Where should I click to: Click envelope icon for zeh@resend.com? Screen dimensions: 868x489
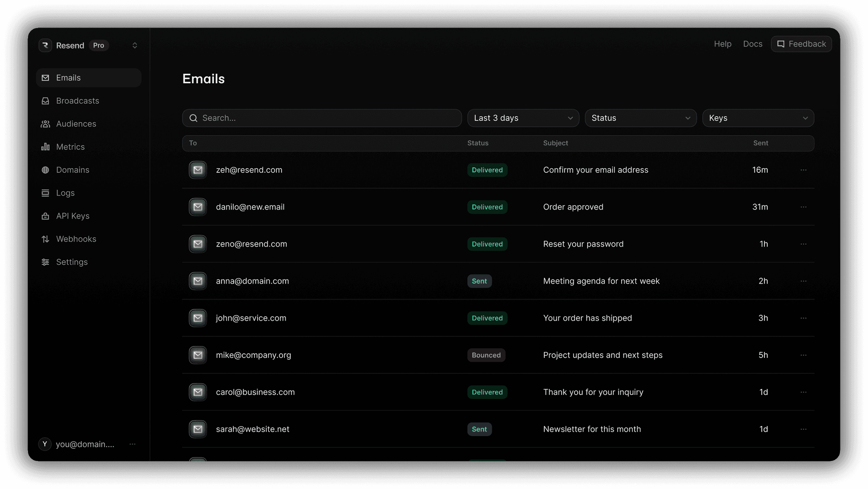point(198,170)
